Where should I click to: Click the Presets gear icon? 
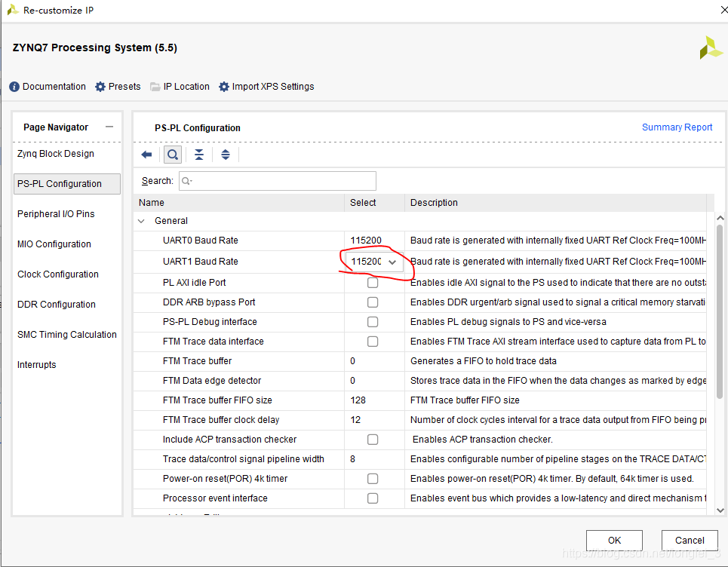pyautogui.click(x=100, y=87)
